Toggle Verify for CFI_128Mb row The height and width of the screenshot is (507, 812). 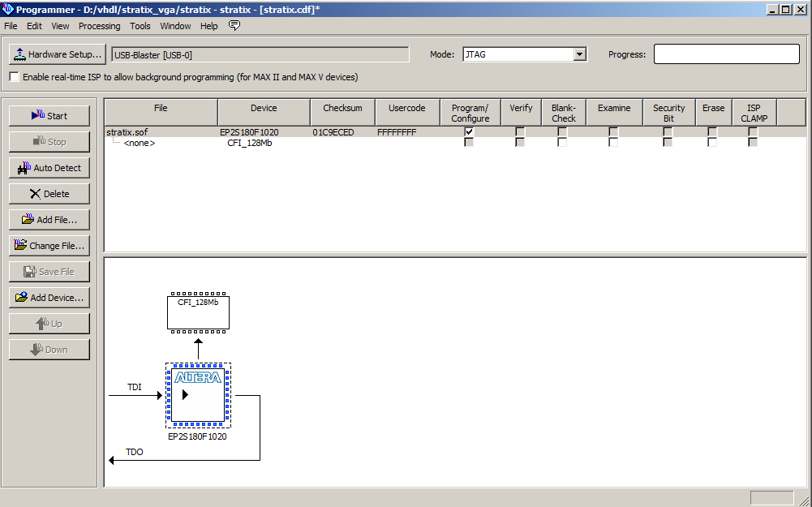point(520,142)
